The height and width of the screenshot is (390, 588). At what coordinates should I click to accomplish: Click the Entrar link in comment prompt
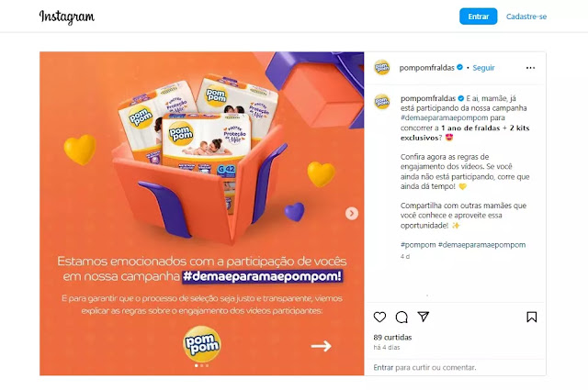coord(383,368)
